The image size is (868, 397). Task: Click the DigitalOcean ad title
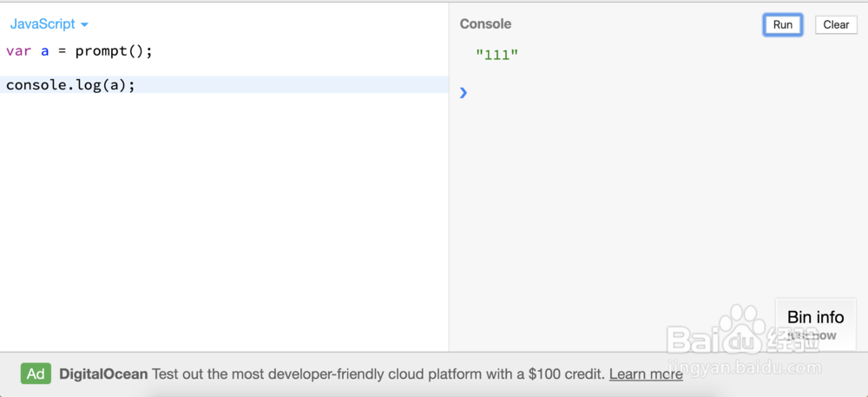coord(103,374)
